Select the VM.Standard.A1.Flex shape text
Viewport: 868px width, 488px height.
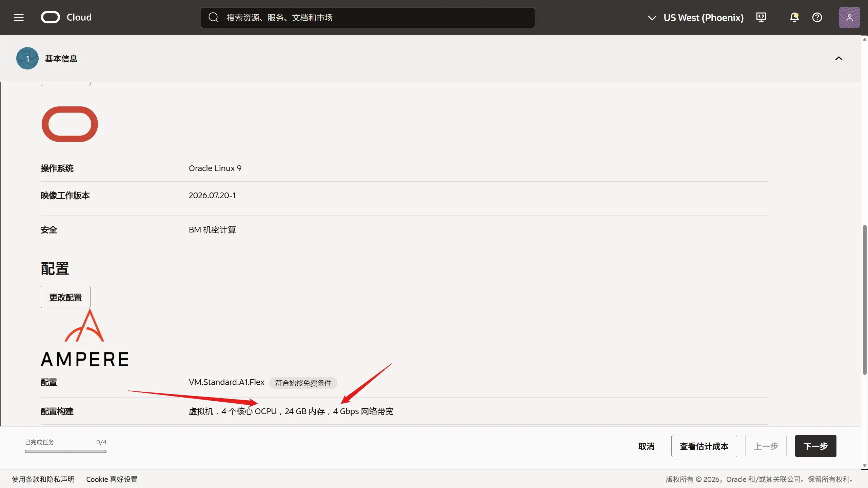tap(226, 382)
